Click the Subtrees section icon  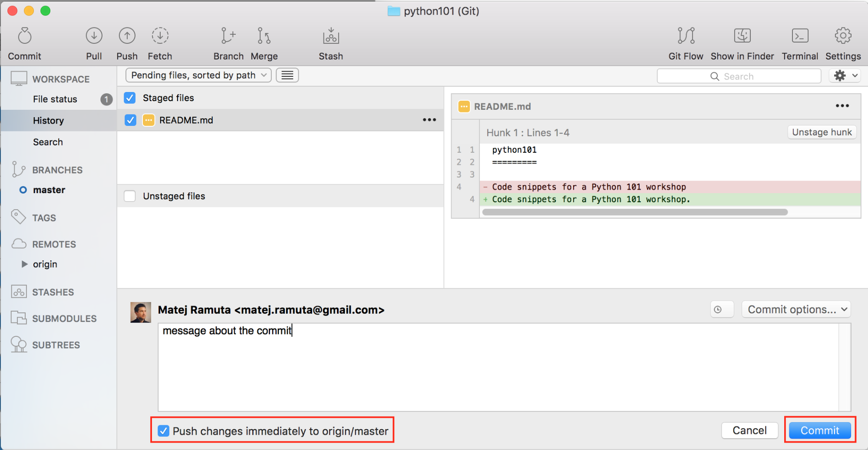tap(19, 345)
